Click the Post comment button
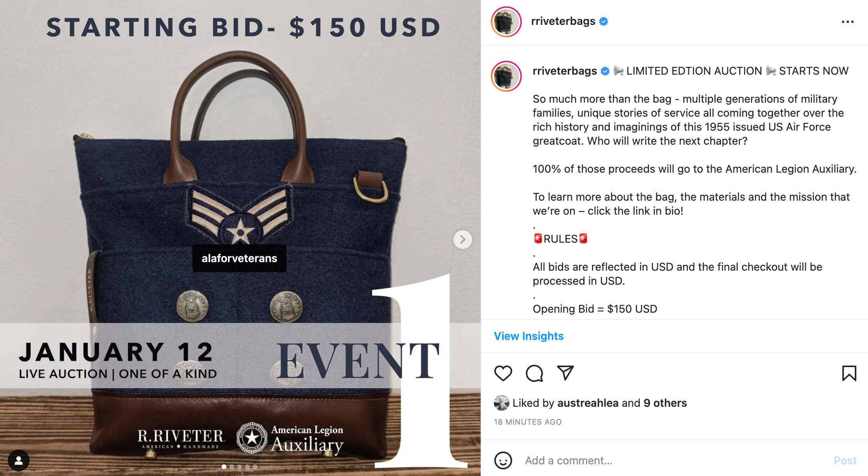 845,460
